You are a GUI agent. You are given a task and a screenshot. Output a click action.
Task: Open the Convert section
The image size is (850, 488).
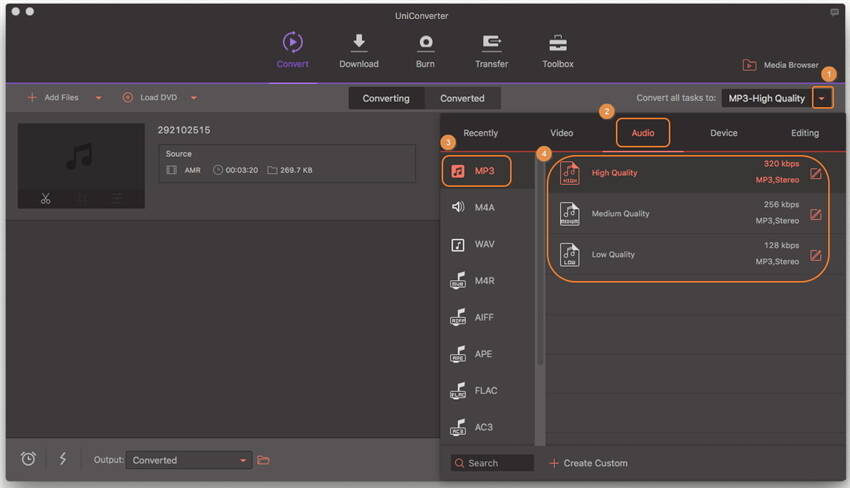293,50
